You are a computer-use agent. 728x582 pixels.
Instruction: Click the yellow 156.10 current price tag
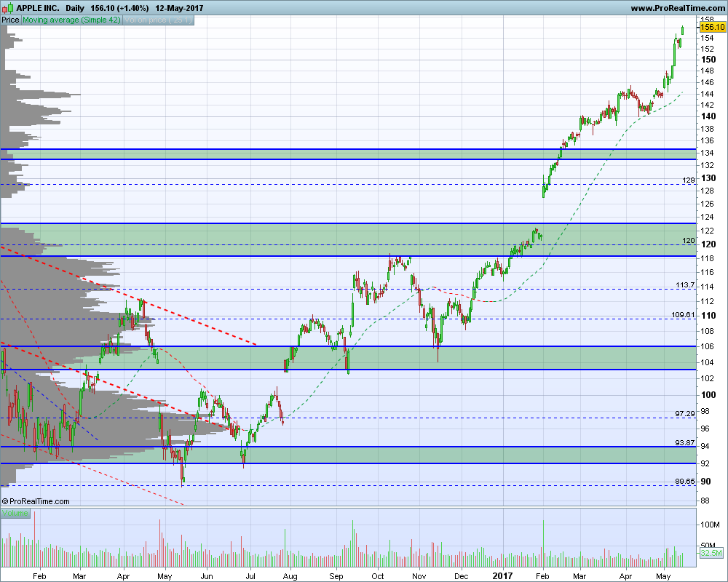(712, 27)
